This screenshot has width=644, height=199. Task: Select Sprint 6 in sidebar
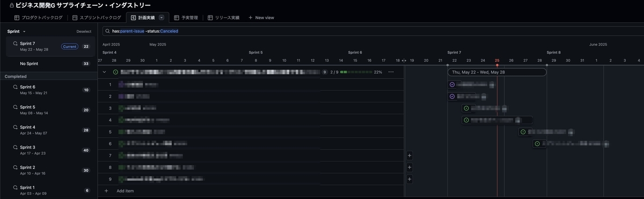50,90
